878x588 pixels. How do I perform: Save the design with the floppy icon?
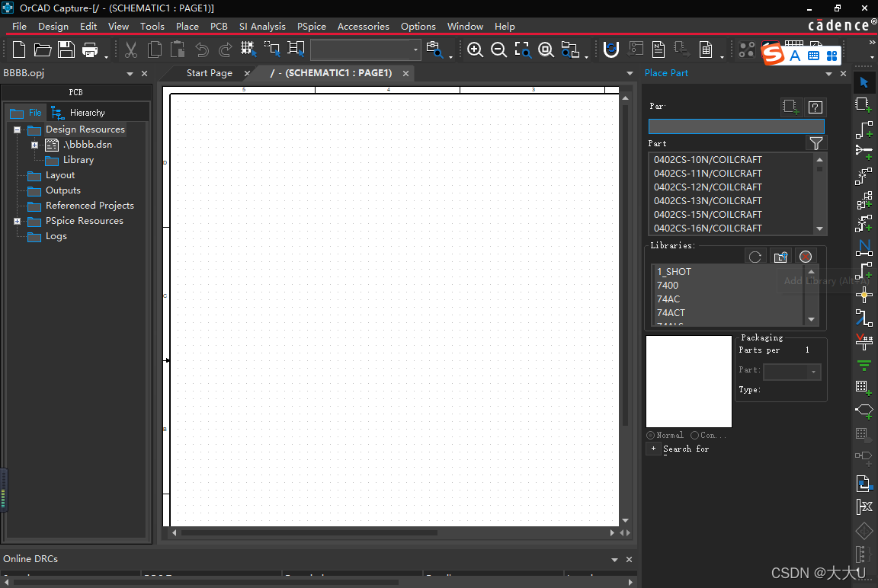coord(66,50)
